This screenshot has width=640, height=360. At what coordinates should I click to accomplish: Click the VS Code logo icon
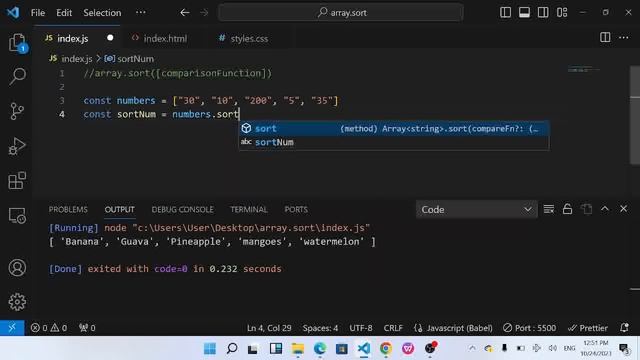[13, 13]
